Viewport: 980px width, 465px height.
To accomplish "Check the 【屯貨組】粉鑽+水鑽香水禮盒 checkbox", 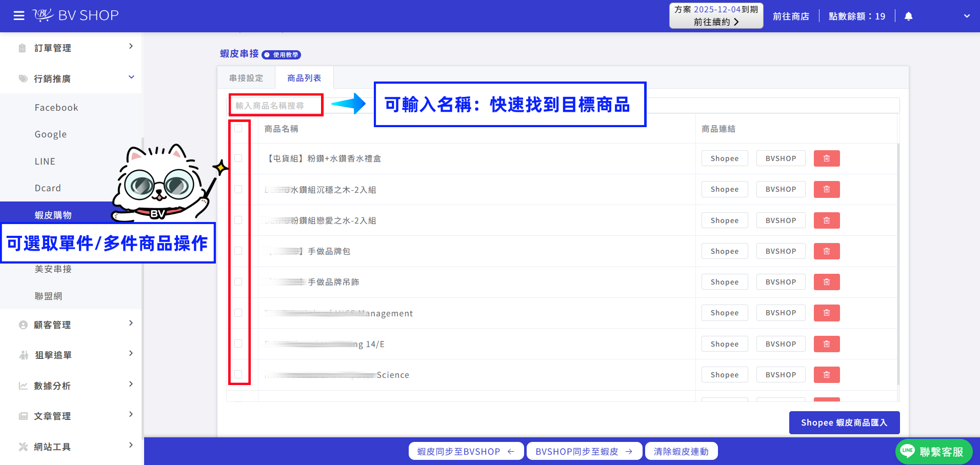I will coord(238,158).
